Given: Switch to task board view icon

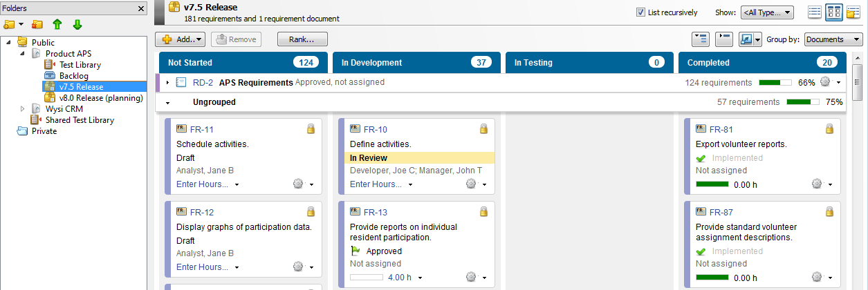Looking at the screenshot, I should click(x=834, y=12).
